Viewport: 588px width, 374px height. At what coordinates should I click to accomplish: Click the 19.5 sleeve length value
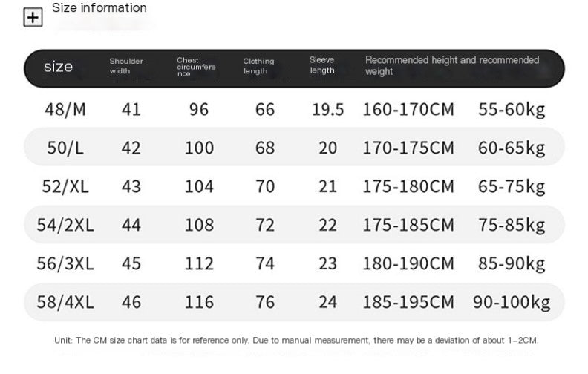(x=327, y=110)
